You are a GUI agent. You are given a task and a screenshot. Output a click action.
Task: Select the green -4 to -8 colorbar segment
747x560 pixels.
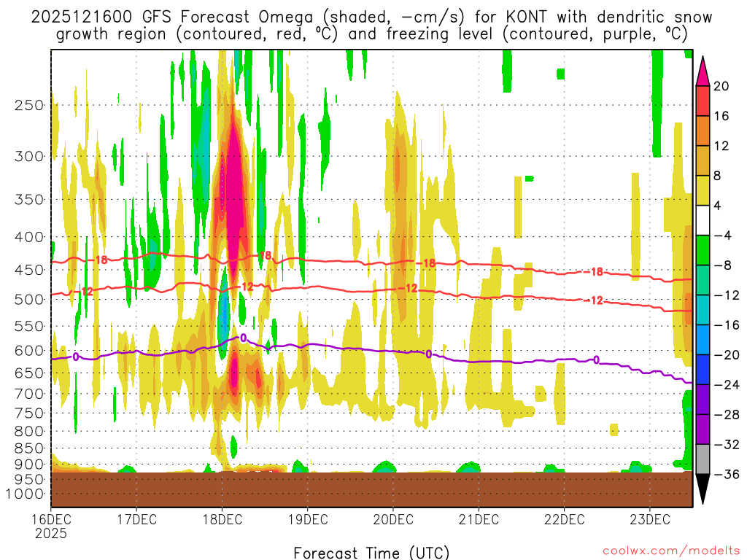point(703,250)
